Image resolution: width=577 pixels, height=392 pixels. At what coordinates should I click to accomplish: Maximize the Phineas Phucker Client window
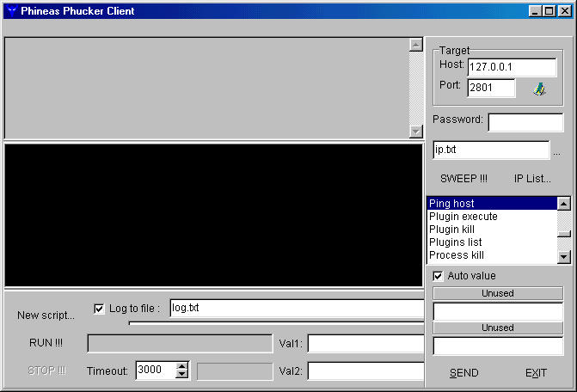tap(549, 11)
